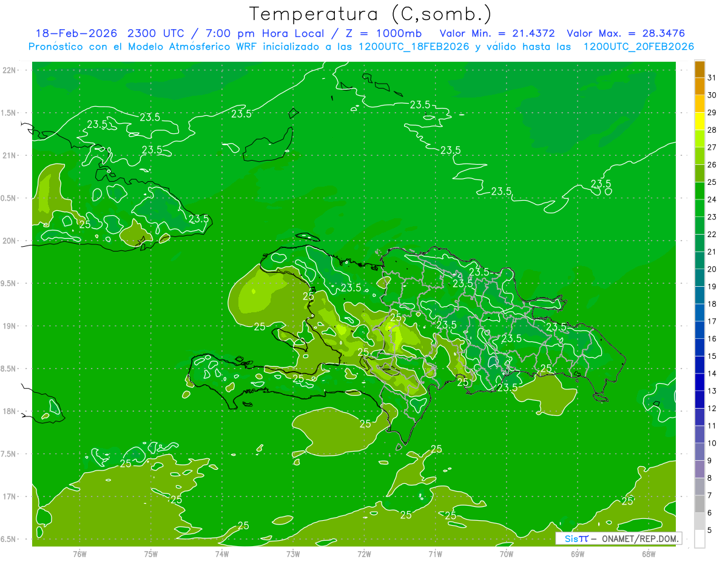Select 'Valor Max. = 28.3476' text
This screenshot has width=728, height=562.
click(625, 33)
